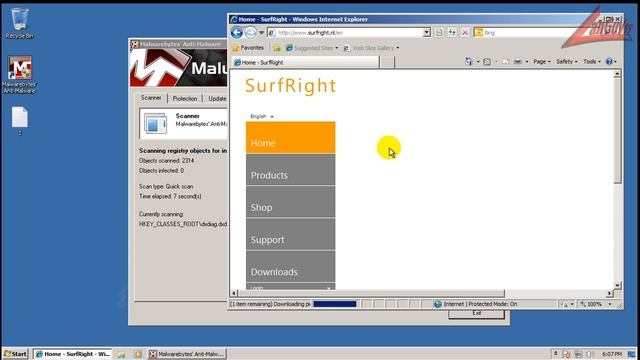Open the Recycle Bin desktop icon
This screenshot has height=360, width=640.
click(x=19, y=23)
